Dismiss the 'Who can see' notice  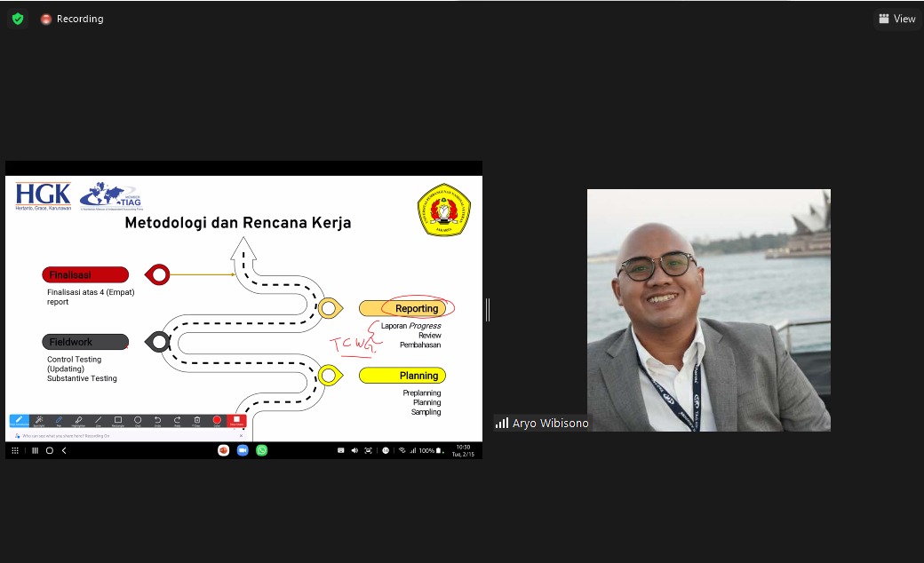(x=241, y=436)
